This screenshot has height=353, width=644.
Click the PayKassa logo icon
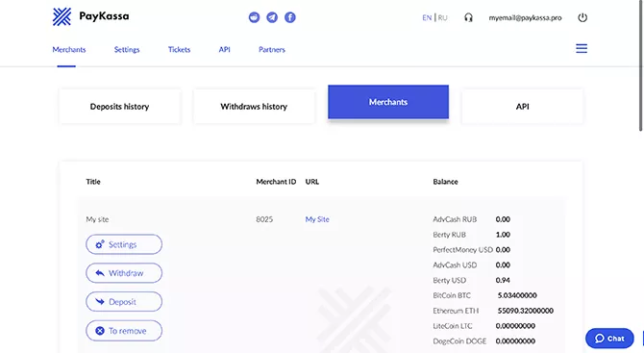pos(62,17)
